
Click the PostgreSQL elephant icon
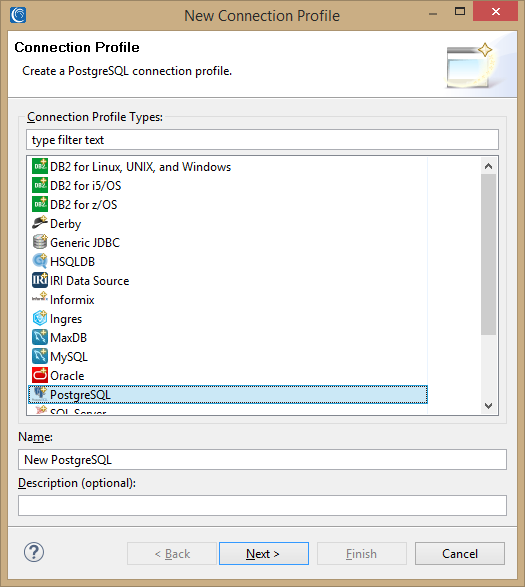coord(40,394)
